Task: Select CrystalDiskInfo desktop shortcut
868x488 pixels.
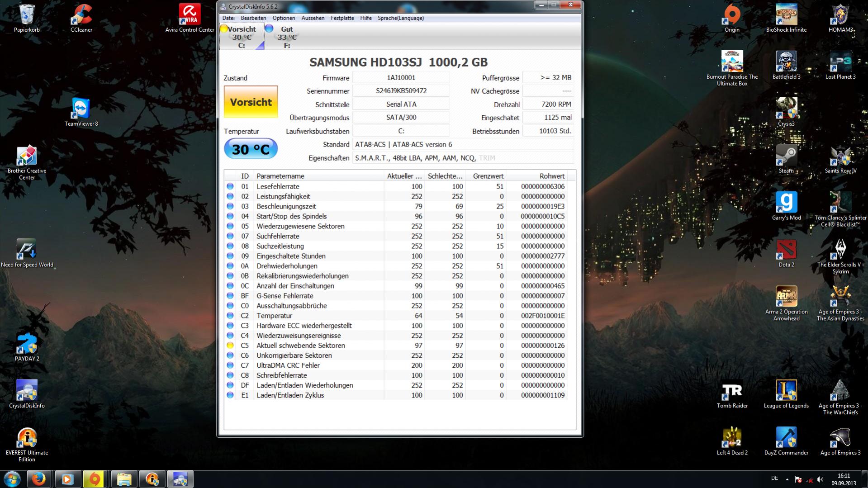Action: tap(27, 394)
